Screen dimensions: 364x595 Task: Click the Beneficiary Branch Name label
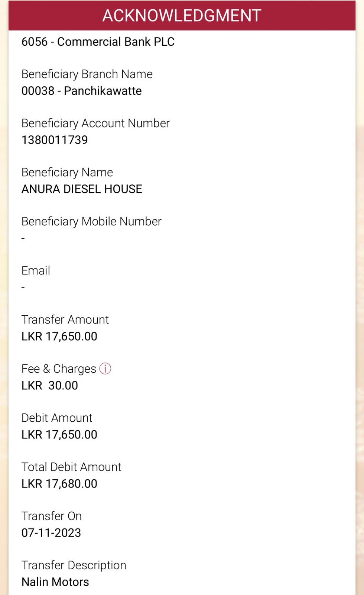pyautogui.click(x=87, y=74)
